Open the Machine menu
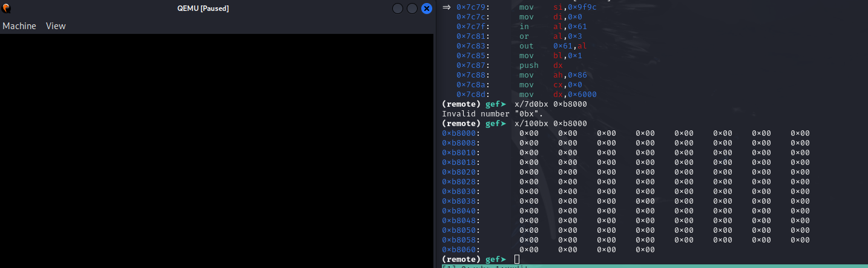Viewport: 868px width, 268px height. point(19,26)
